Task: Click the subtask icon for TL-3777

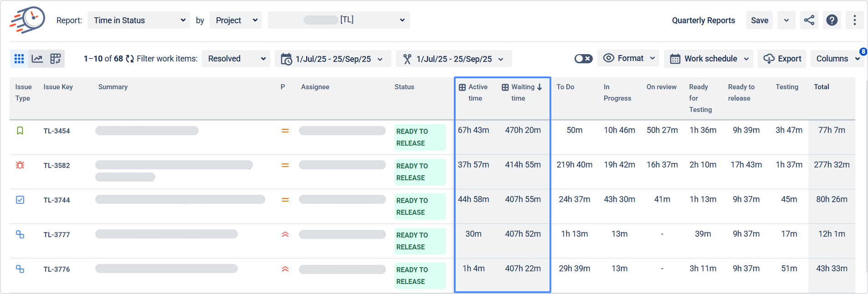Action: tap(20, 234)
